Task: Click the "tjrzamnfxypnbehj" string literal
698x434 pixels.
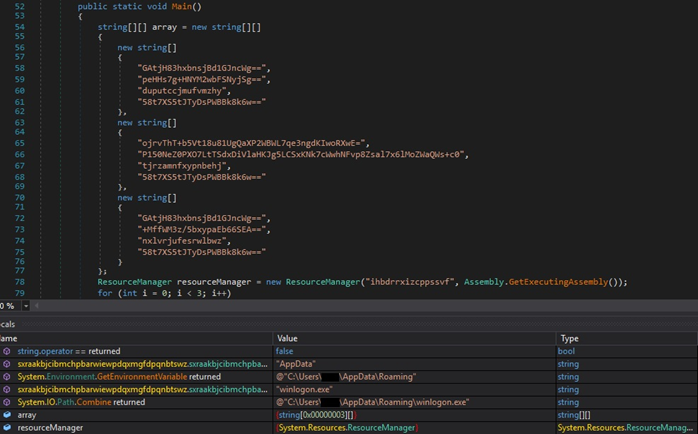Action: [182, 166]
